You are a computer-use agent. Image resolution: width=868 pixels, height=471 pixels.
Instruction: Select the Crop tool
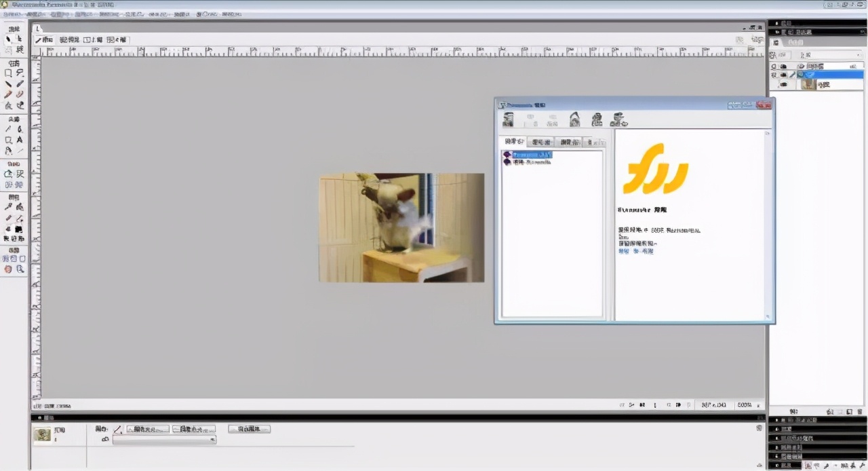pyautogui.click(x=20, y=50)
